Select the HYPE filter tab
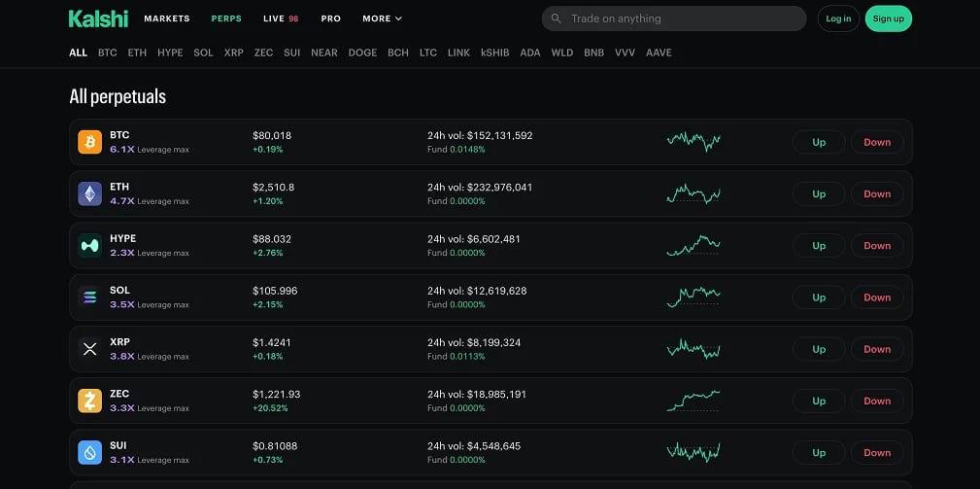This screenshot has width=980, height=489. [170, 52]
